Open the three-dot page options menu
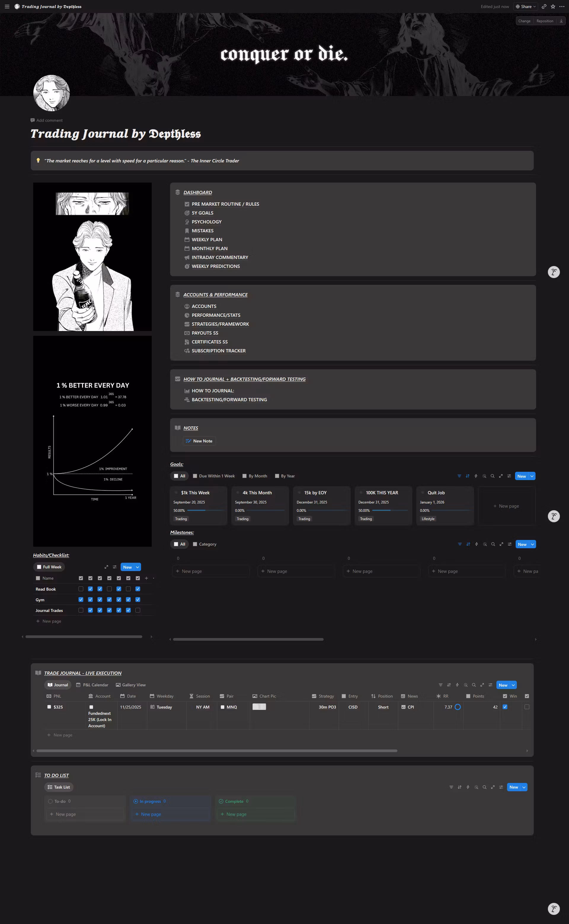Viewport: 569px width, 924px height. pyautogui.click(x=562, y=7)
